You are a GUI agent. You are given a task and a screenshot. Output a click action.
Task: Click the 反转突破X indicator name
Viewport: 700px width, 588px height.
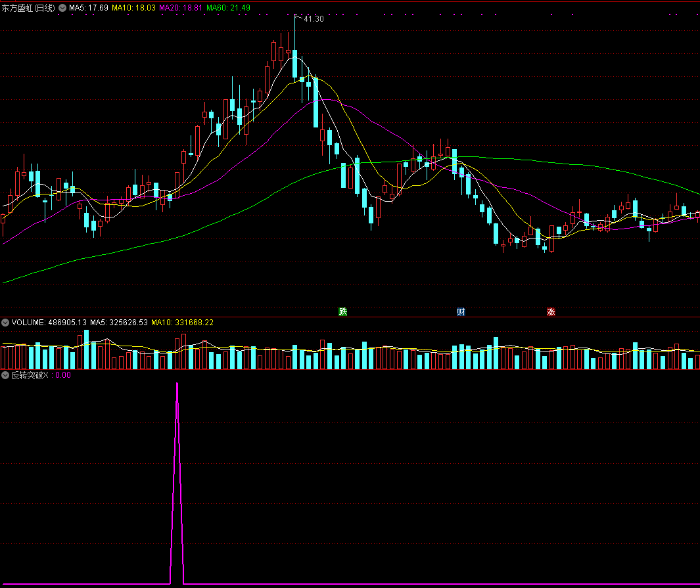30,375
